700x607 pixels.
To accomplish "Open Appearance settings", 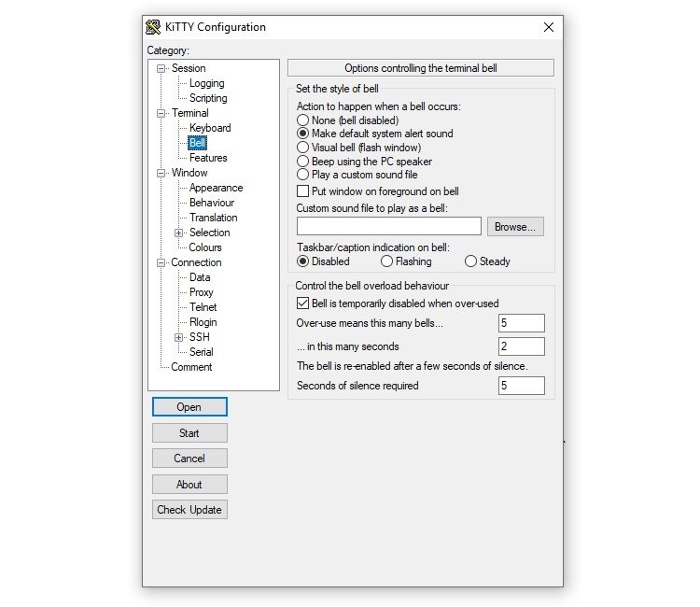I will (x=217, y=188).
